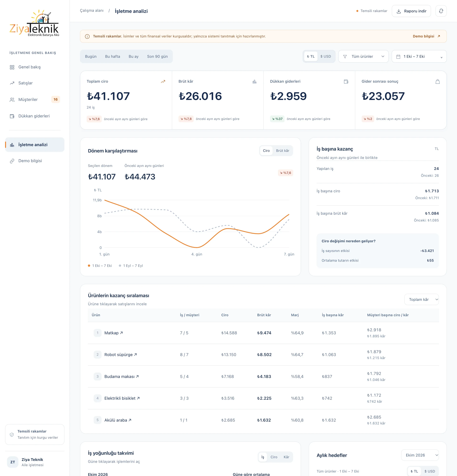Click the 1 Eki – 7 Eki legend dot
457x476 pixels.
pyautogui.click(x=89, y=266)
